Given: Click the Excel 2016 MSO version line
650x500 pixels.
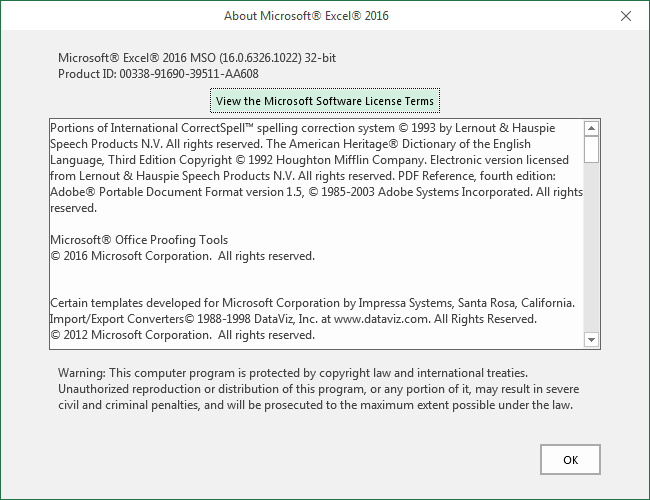Looking at the screenshot, I should [x=197, y=58].
